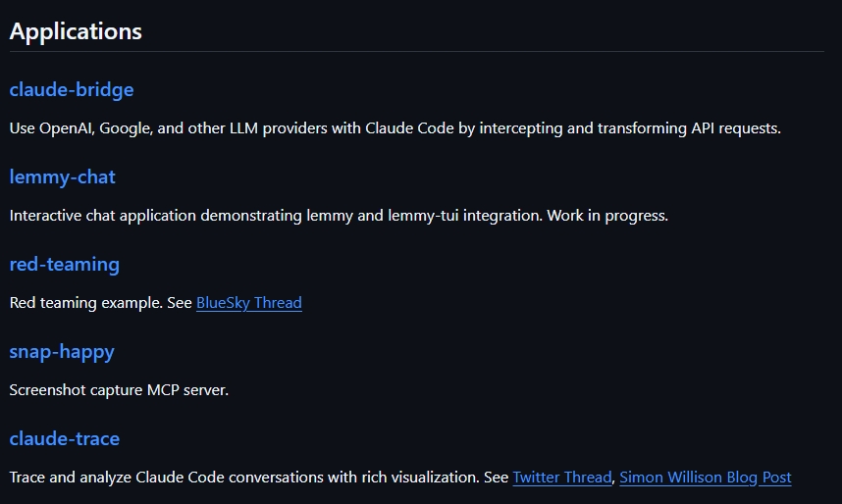Click the word 'lemmy-tui' in the description

[423, 216]
